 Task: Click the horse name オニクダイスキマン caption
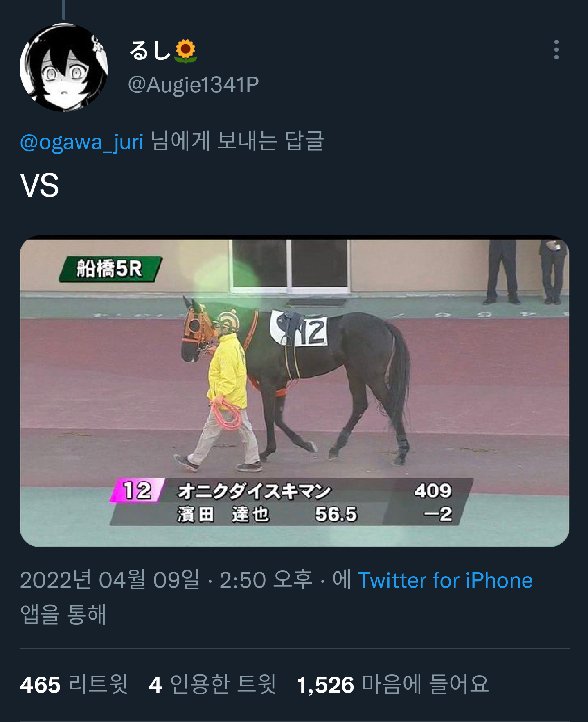254,491
